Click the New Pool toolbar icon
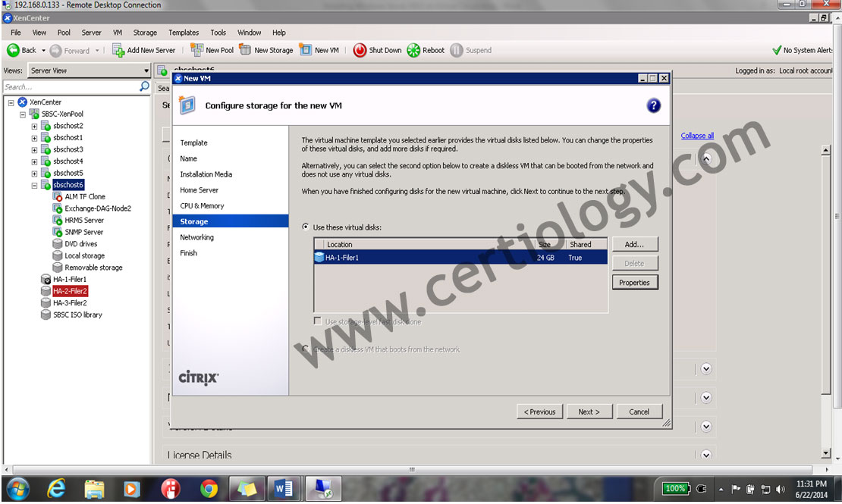 197,50
